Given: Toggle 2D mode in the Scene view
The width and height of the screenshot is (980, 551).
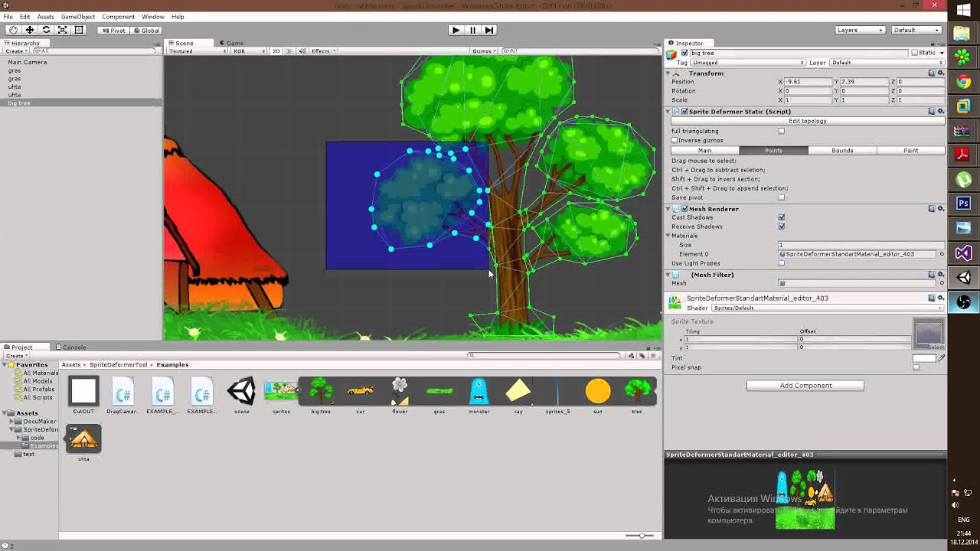Looking at the screenshot, I should [x=275, y=51].
